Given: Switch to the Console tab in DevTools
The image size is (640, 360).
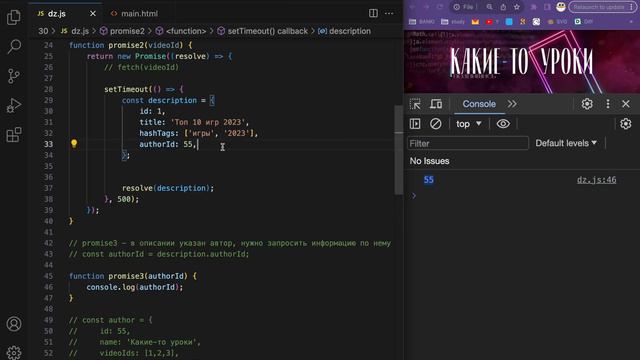Looking at the screenshot, I should 479,104.
